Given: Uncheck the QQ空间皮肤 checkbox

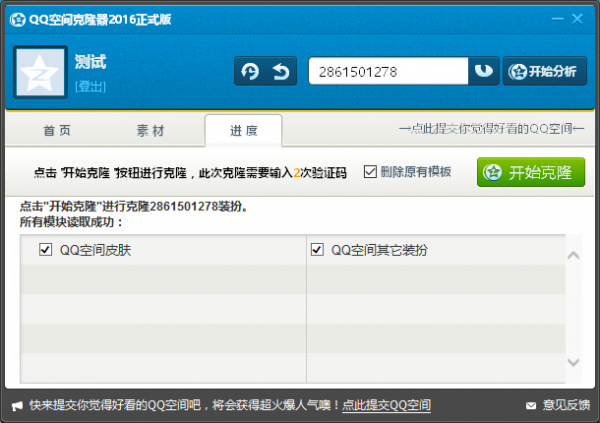Looking at the screenshot, I should 46,250.
